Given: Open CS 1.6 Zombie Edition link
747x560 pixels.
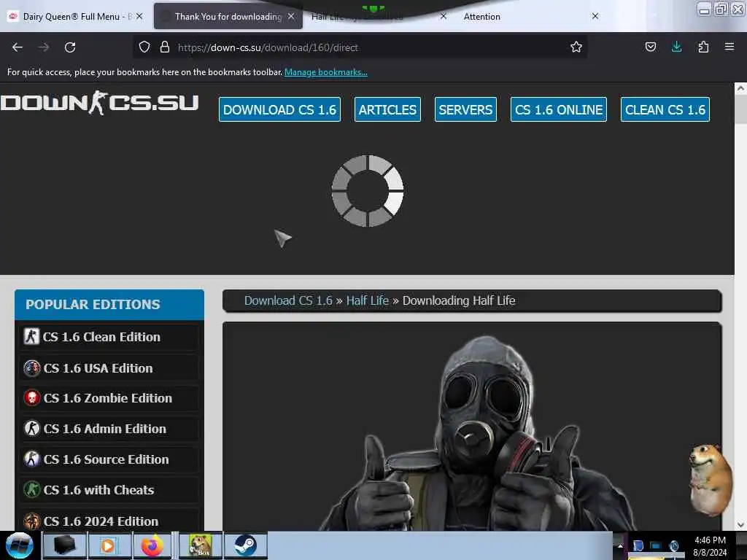Looking at the screenshot, I should (108, 398).
